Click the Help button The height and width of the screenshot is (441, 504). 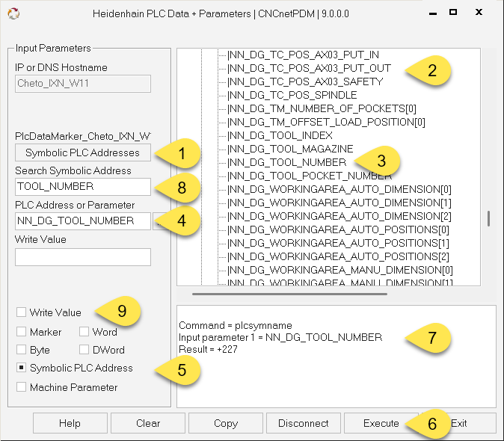[x=70, y=423]
